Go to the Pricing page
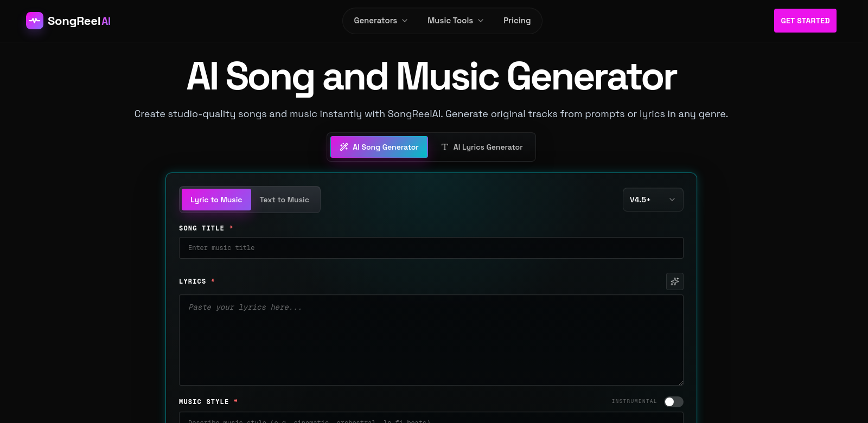This screenshot has width=868, height=423. pos(517,21)
